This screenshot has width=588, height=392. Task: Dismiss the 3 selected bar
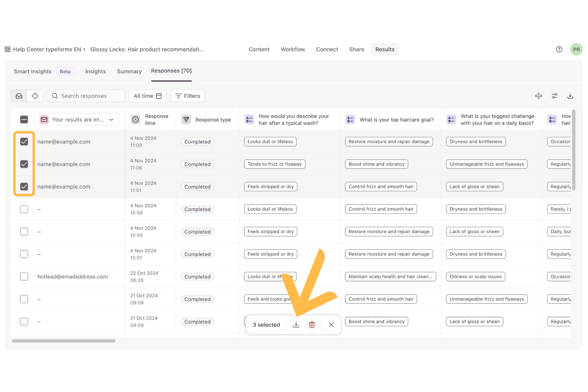point(331,325)
